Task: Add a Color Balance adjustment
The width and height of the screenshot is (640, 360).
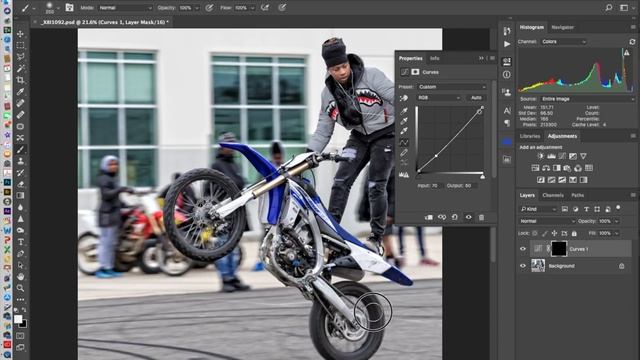Action: coord(546,168)
